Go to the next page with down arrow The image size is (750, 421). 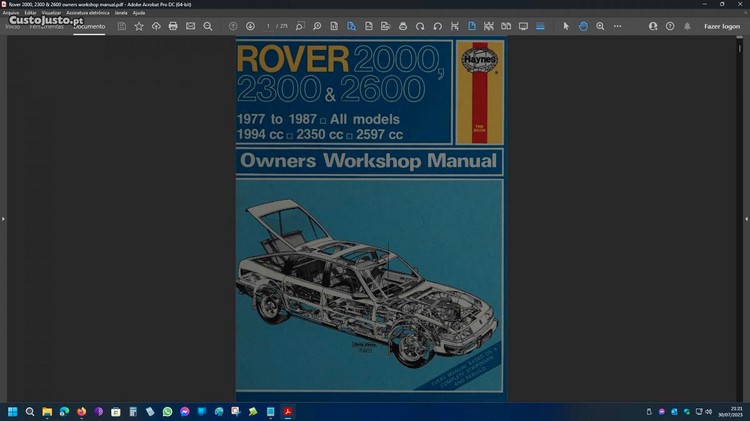pyautogui.click(x=250, y=26)
